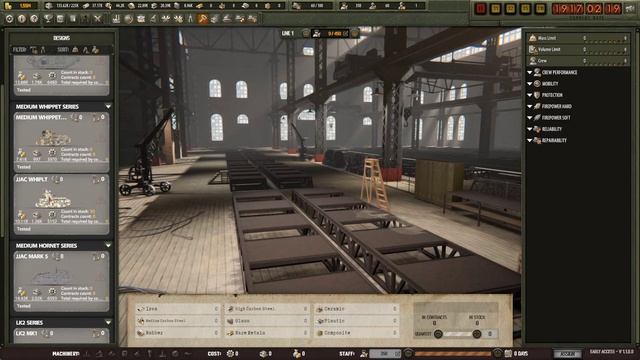Click the crossed tools icon in toolbar
The height and width of the screenshot is (360, 640).
coord(97,19)
